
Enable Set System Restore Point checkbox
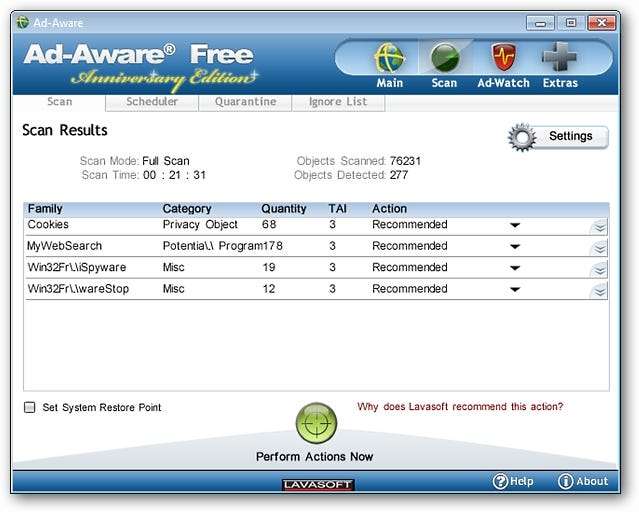coord(30,407)
